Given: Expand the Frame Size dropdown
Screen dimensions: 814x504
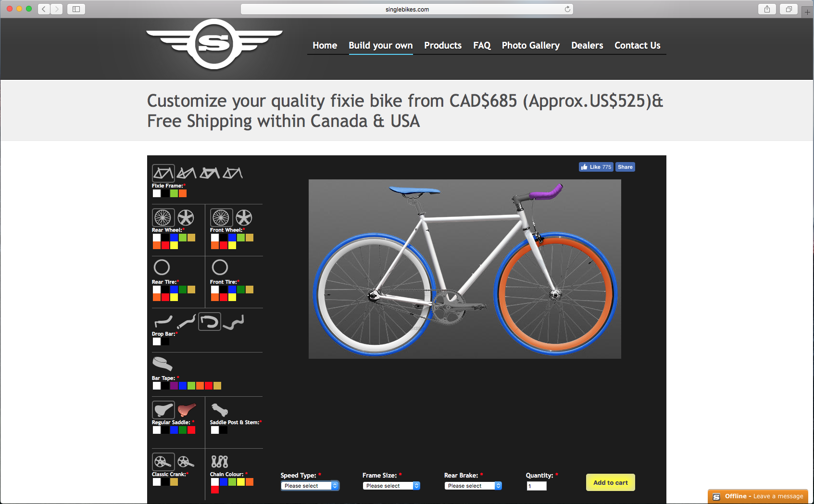Looking at the screenshot, I should (x=391, y=486).
